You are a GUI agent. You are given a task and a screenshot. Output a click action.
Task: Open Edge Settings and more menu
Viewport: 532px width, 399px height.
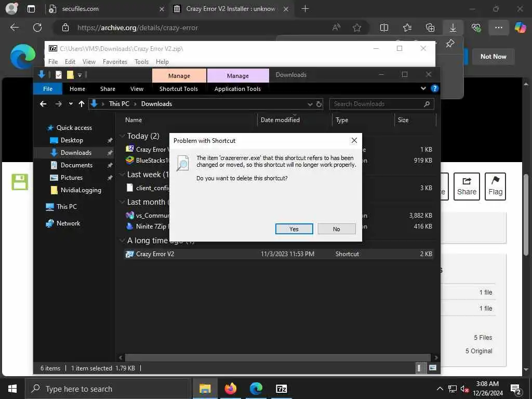click(x=498, y=28)
